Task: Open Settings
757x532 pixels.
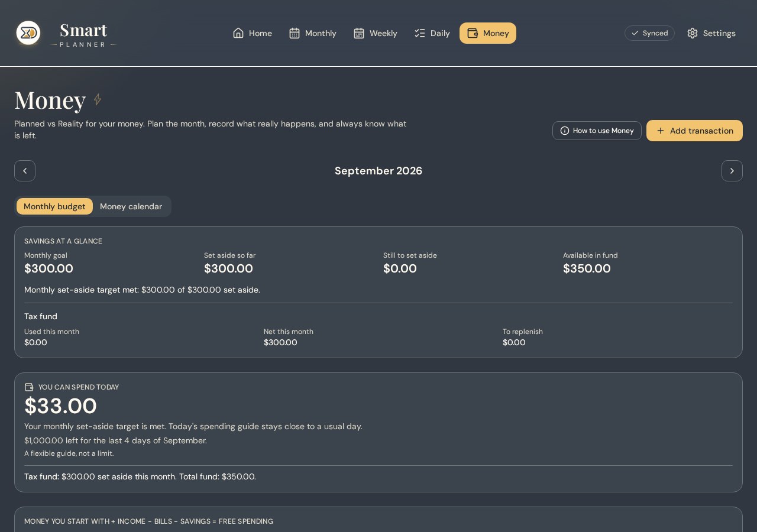Action: pyautogui.click(x=711, y=33)
